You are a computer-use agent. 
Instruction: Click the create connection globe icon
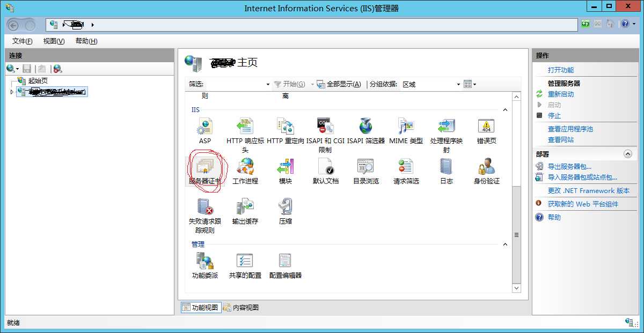point(11,69)
